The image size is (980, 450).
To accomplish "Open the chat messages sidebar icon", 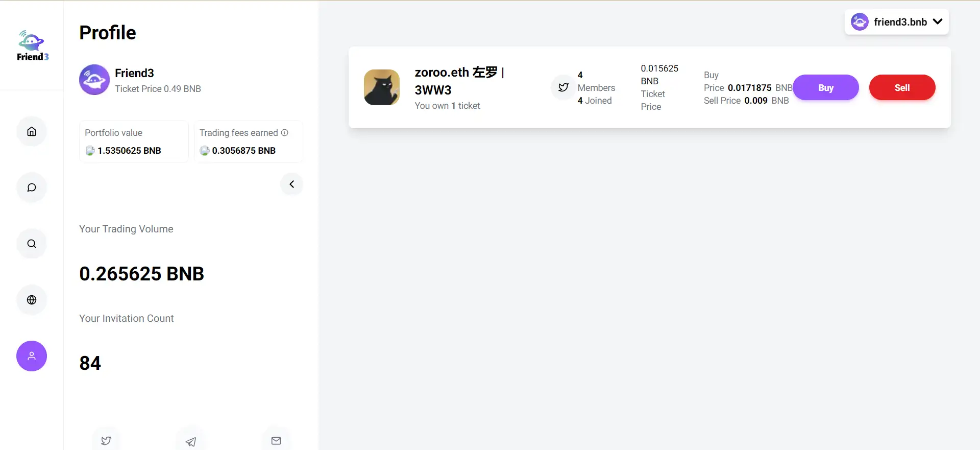I will [32, 187].
